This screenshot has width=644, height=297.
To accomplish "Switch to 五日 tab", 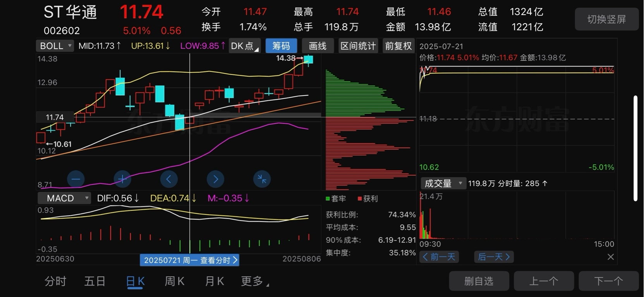I will (x=95, y=281).
